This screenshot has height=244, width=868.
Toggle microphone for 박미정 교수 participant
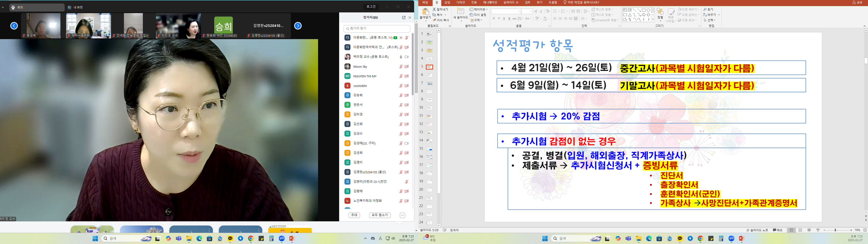pos(401,57)
